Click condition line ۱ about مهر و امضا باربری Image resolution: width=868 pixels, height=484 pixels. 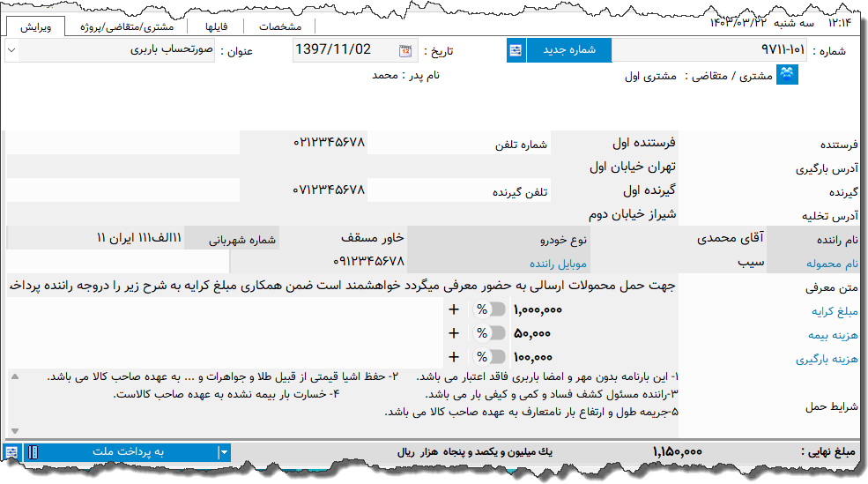point(547,377)
